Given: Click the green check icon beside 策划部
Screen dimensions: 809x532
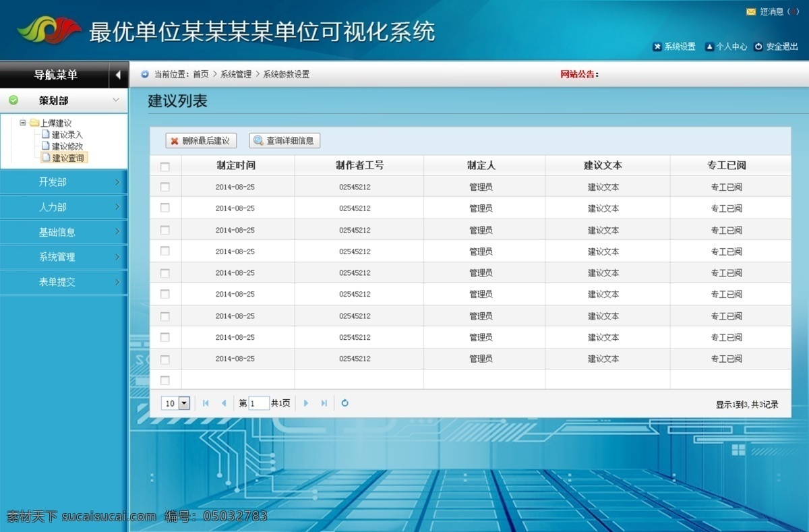Looking at the screenshot, I should point(13,100).
